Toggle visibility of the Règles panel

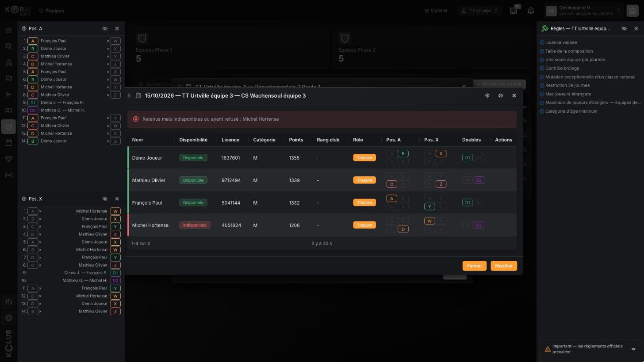(624, 28)
